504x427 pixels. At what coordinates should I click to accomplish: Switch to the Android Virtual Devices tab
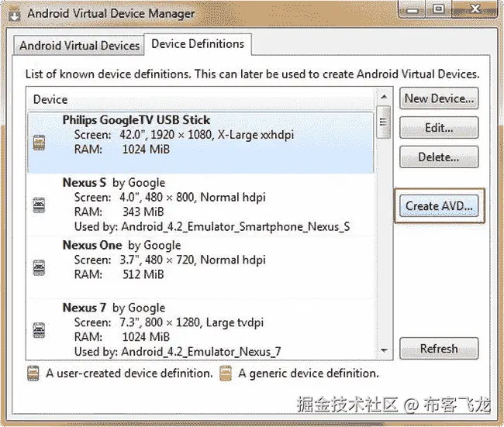click(79, 45)
